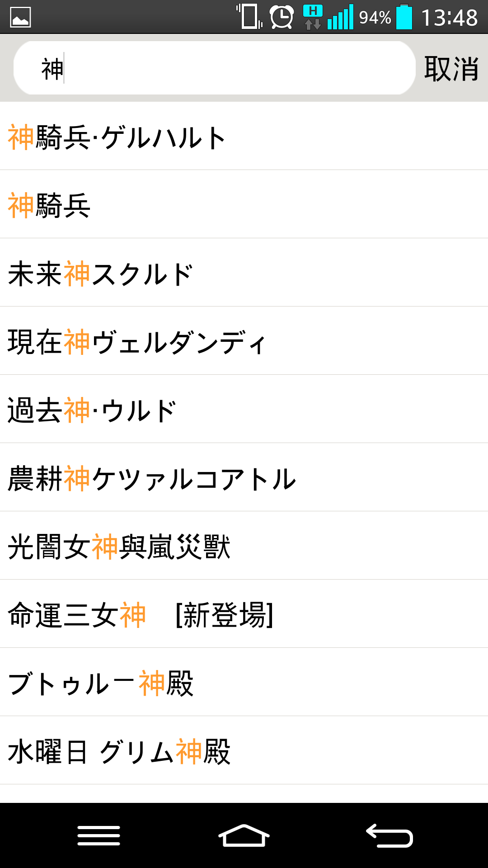Viewport: 488px width, 868px height.
Task: Tap the mobile signal strength icon
Action: point(340,17)
